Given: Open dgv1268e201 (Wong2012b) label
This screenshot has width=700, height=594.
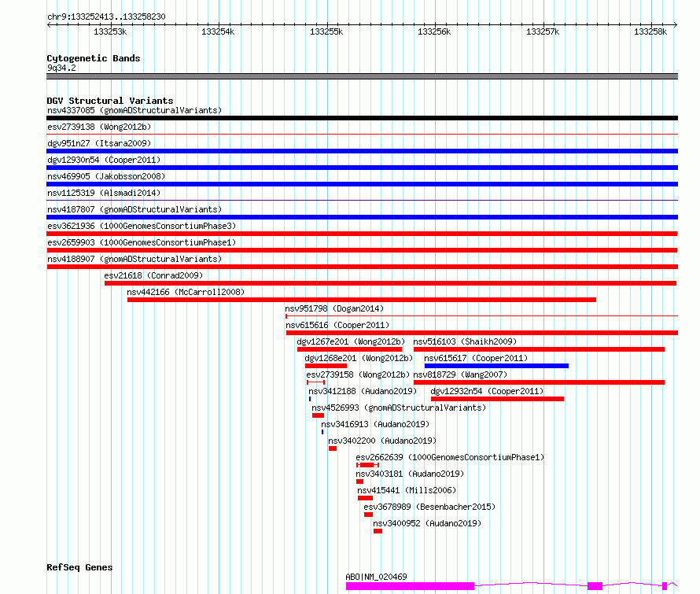Looking at the screenshot, I should point(359,358).
